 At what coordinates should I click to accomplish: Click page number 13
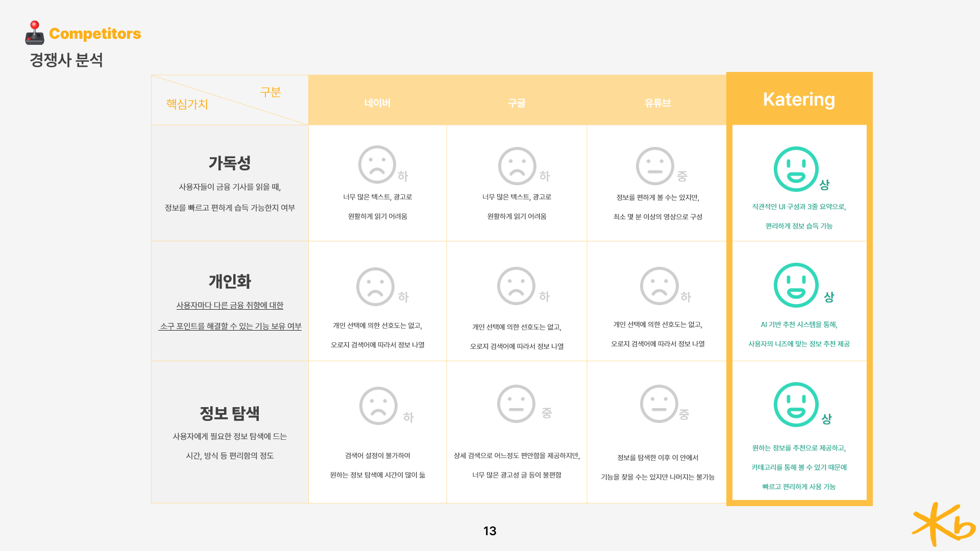489,531
